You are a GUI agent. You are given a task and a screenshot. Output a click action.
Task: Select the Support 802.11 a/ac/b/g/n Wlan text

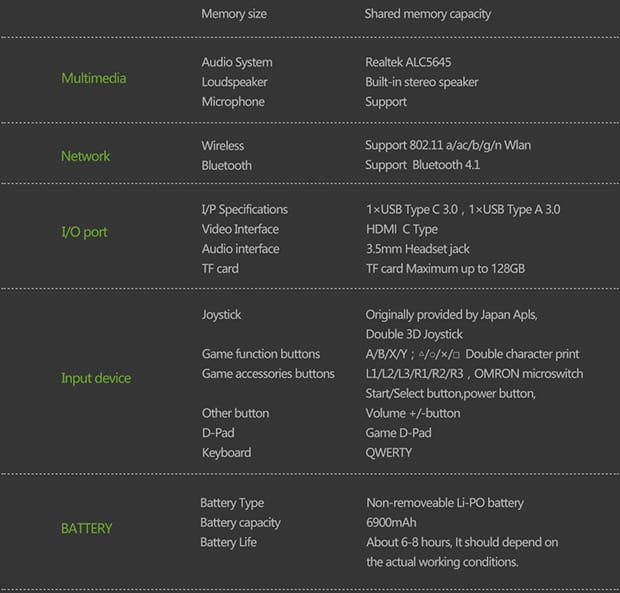point(448,145)
